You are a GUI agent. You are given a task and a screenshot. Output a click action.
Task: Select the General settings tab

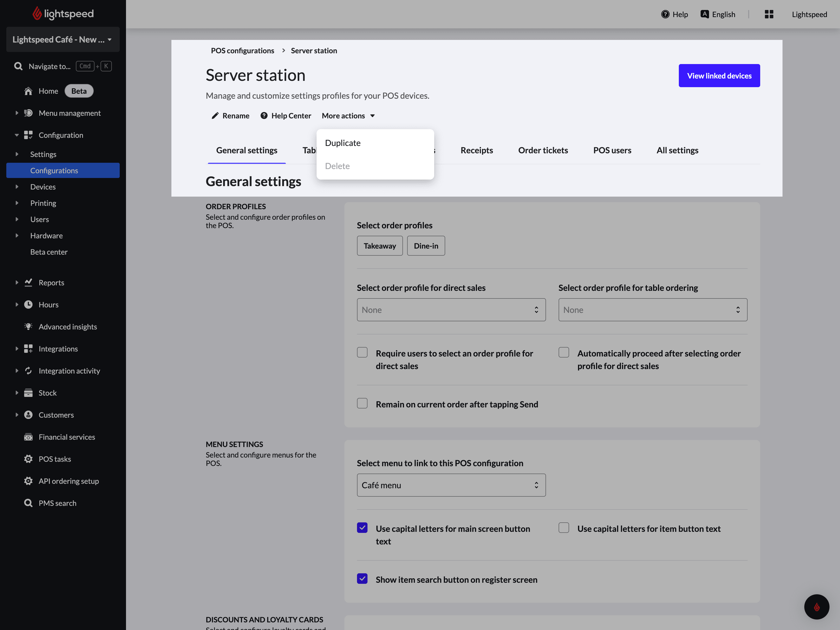[x=247, y=150]
